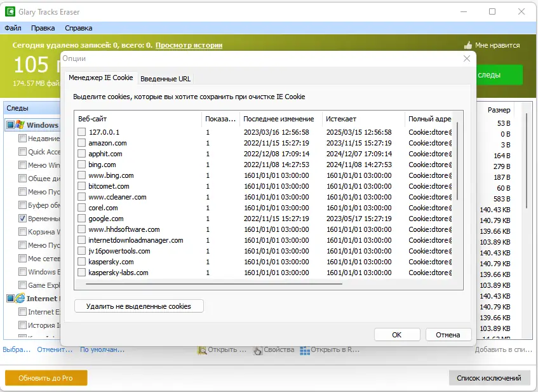Screen dimensions: 538x392
Task: Check the Quick Access tree checkbox
Action: click(x=22, y=151)
